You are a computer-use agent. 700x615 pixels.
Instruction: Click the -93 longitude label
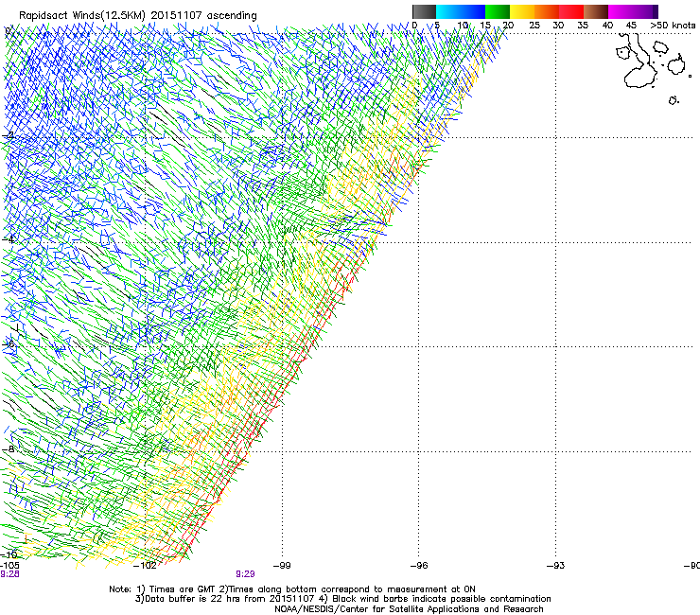tap(555, 566)
